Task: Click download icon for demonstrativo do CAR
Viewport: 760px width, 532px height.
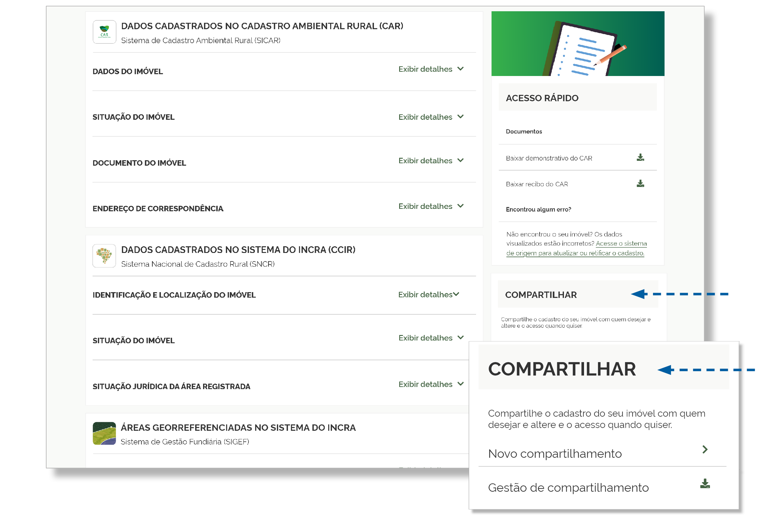Action: 640,157
